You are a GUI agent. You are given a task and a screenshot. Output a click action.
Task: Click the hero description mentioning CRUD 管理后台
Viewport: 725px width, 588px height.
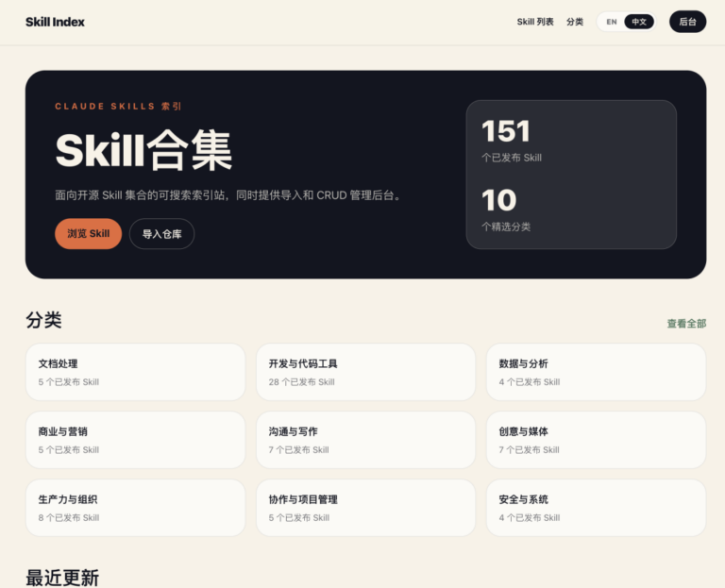pos(228,195)
